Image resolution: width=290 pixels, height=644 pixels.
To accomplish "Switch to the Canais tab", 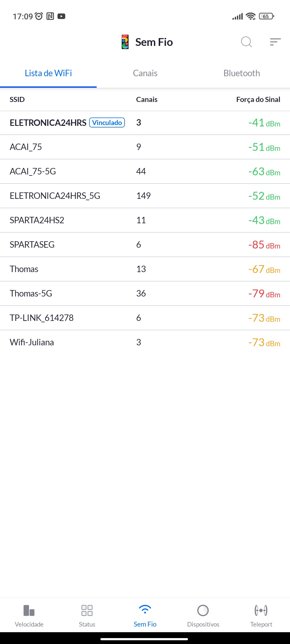I will click(145, 73).
